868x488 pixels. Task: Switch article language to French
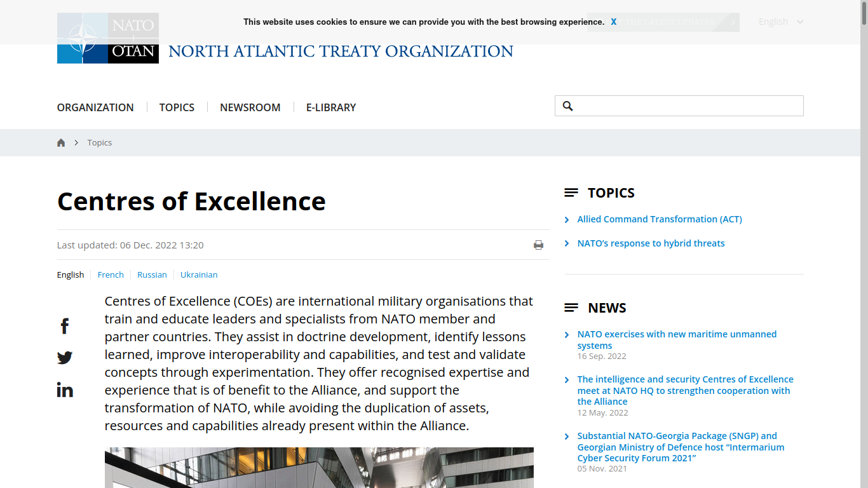(x=111, y=275)
